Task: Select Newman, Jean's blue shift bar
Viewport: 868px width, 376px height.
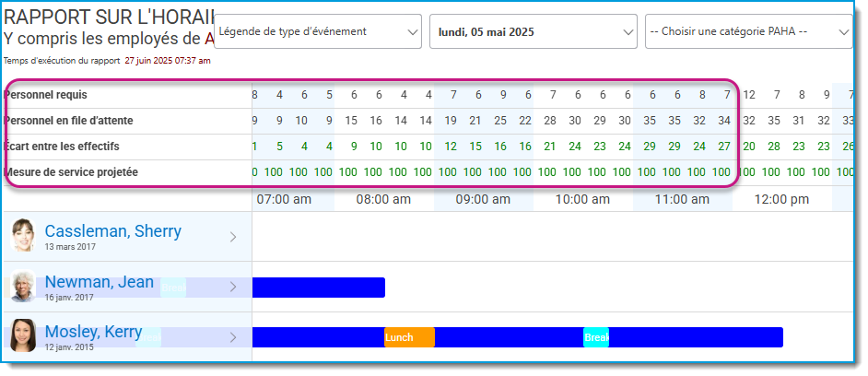Action: (x=318, y=288)
